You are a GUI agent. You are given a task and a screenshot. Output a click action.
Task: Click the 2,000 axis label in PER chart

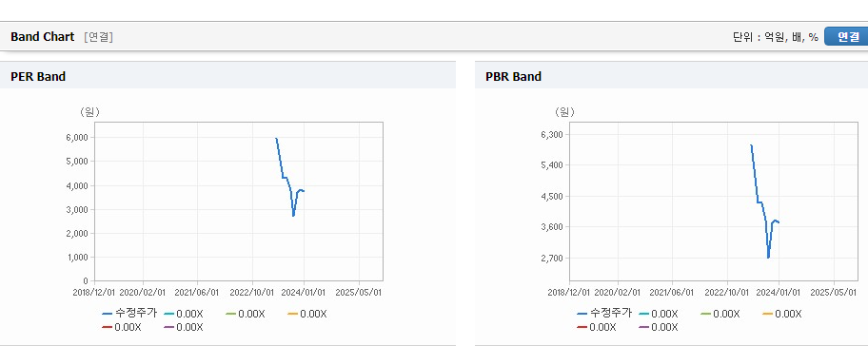77,233
